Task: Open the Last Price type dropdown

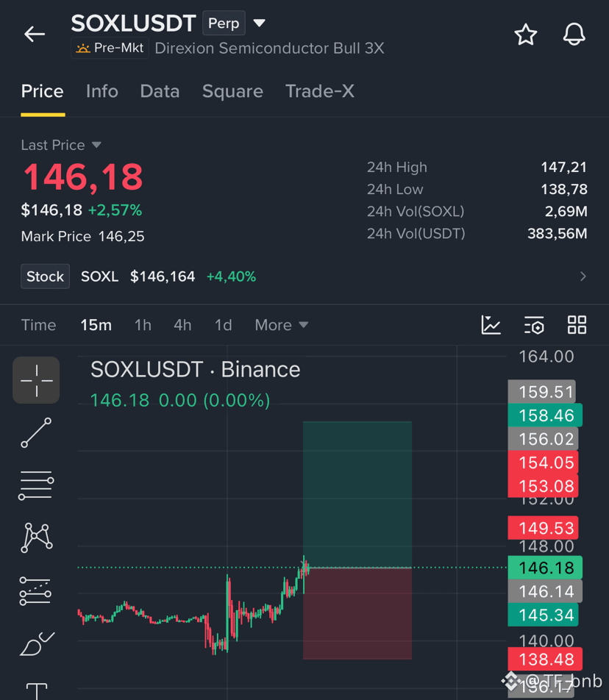Action: click(x=61, y=145)
